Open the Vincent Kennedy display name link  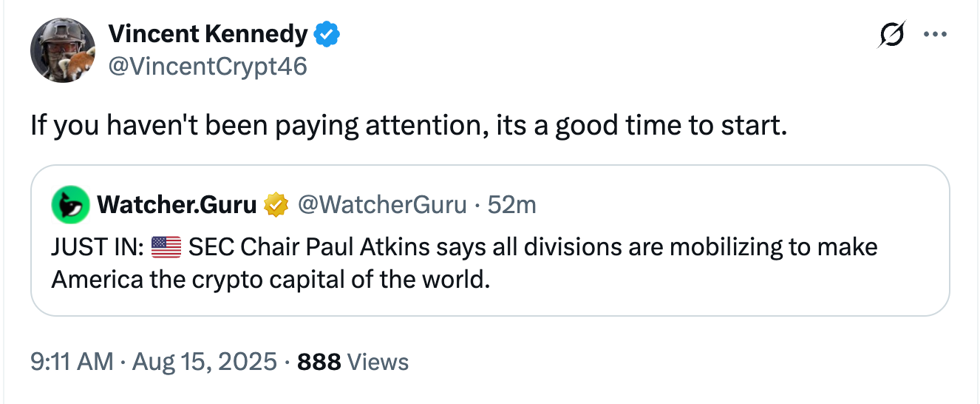tap(208, 34)
